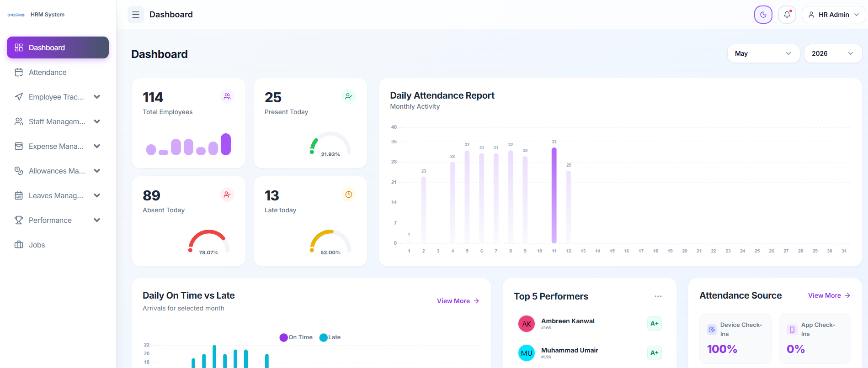868x368 pixels.
Task: Open the 2026 year dropdown
Action: [833, 53]
